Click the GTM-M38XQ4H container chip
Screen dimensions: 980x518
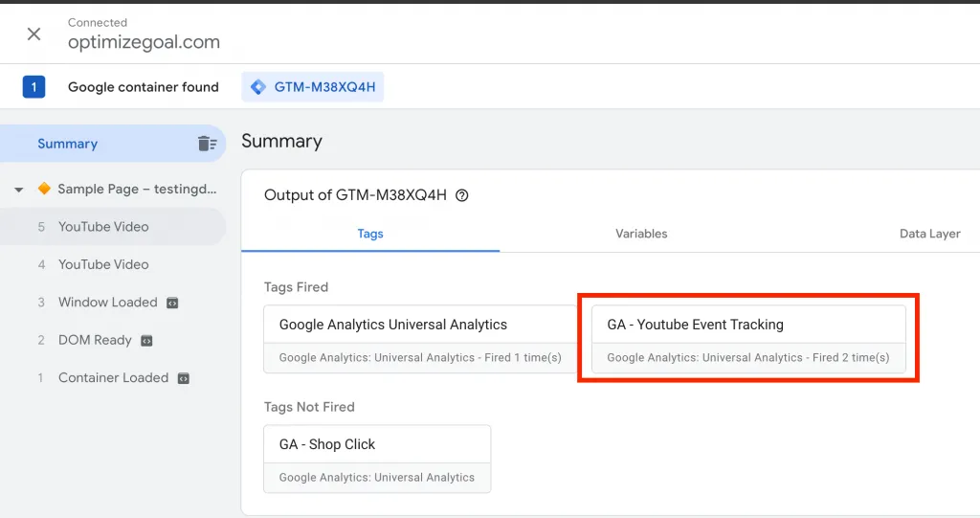[313, 87]
